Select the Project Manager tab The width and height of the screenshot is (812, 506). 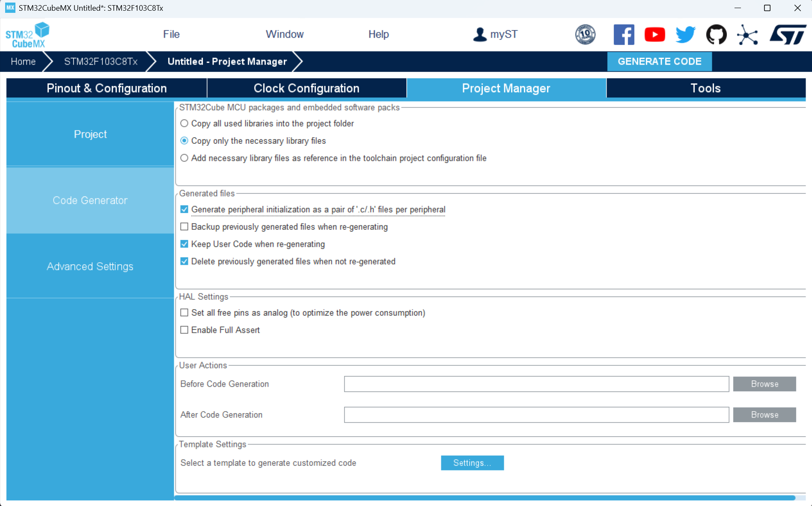(x=506, y=88)
